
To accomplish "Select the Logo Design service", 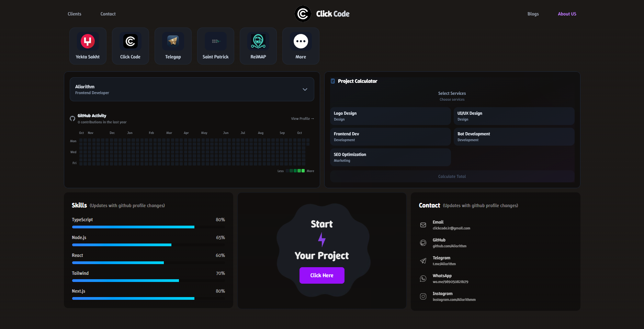I will coord(390,116).
